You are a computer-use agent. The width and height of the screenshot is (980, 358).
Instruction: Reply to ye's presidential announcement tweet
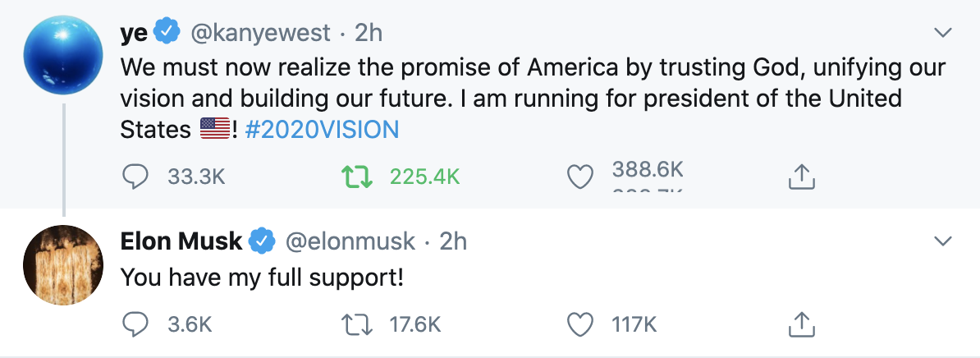pos(135,176)
